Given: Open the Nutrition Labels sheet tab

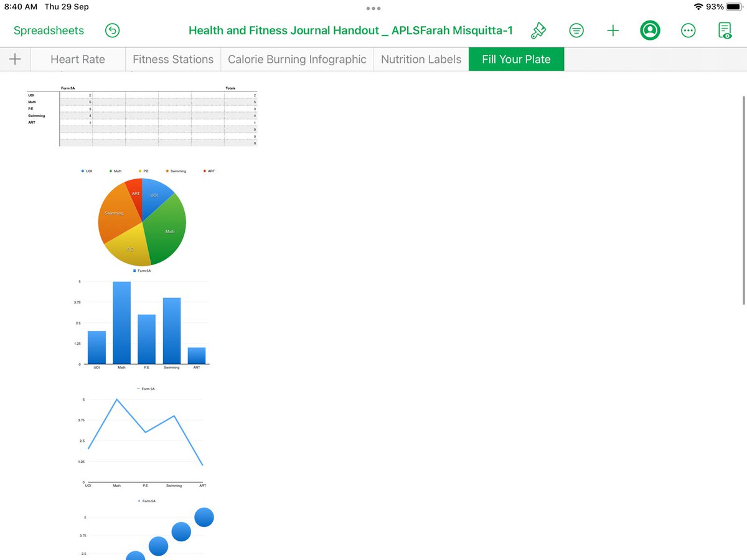Looking at the screenshot, I should 421,59.
